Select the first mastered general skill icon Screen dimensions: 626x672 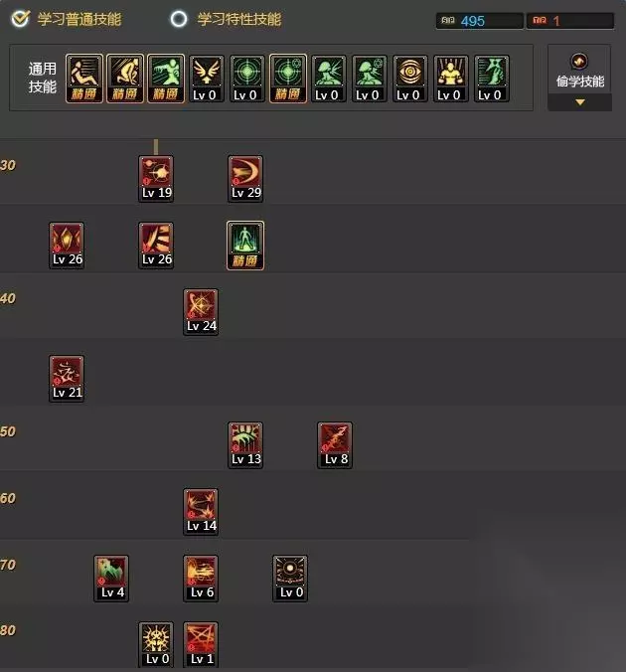84,79
